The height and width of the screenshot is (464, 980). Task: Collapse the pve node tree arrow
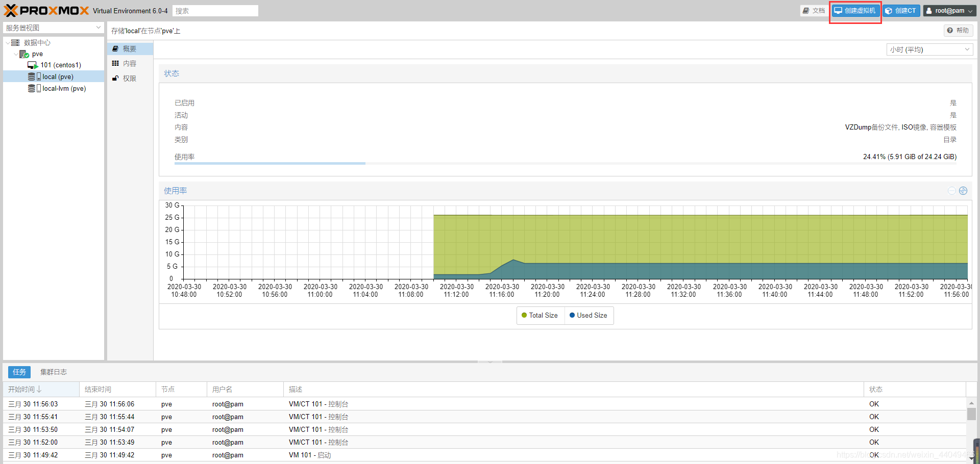click(15, 54)
